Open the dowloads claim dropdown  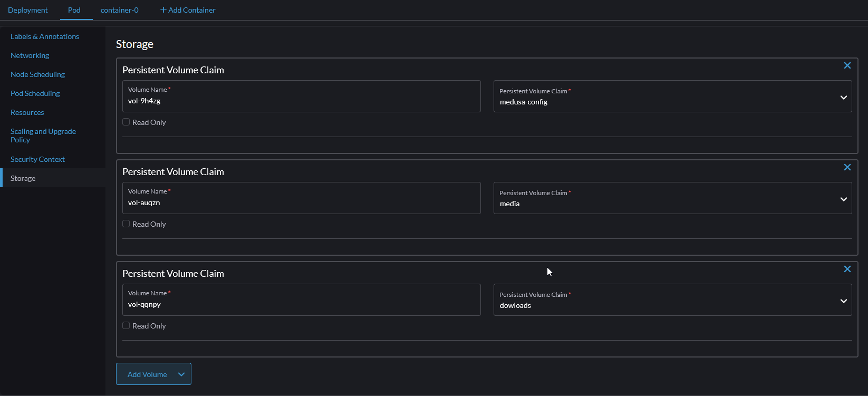672,300
